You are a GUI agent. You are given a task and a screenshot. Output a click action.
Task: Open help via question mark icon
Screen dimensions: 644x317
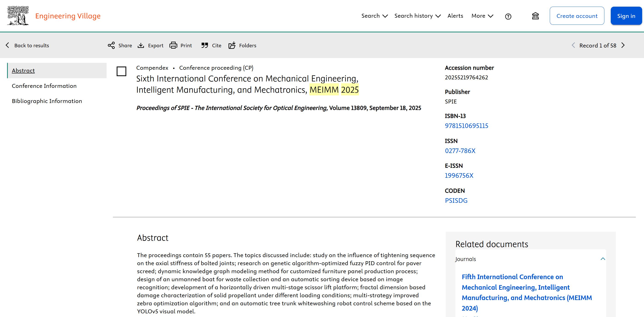(x=508, y=17)
